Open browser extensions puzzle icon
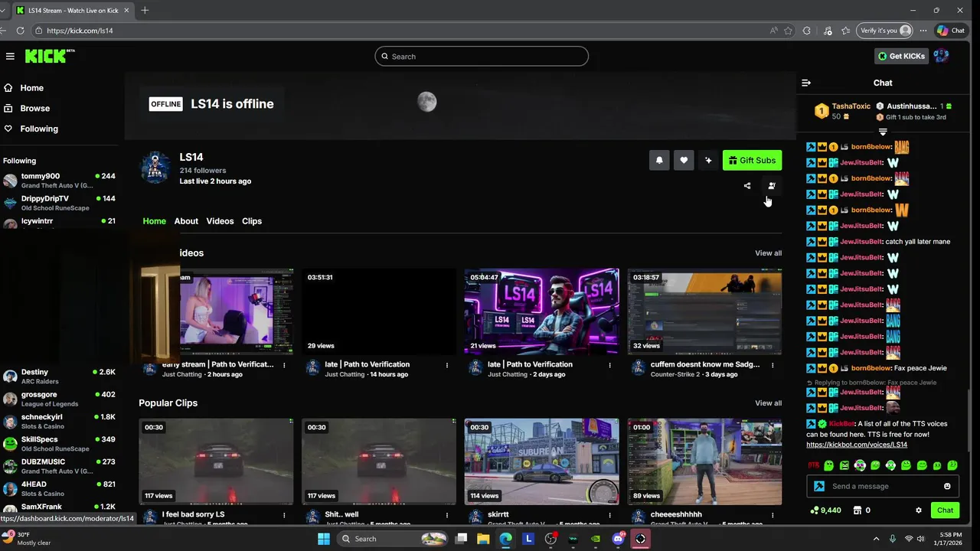This screenshot has width=980, height=551. click(x=807, y=31)
